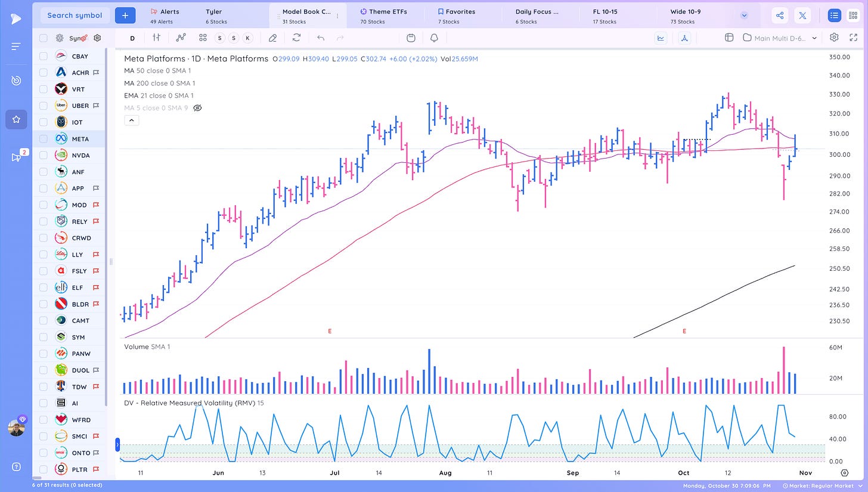
Task: Toggle the select-all checkbox in watchlist header
Action: 43,38
